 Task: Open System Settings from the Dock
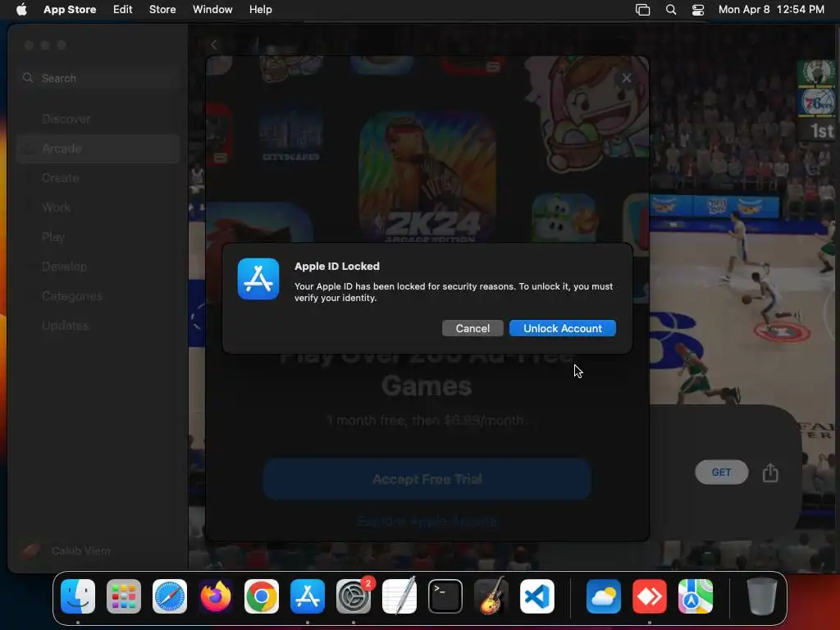[354, 596]
